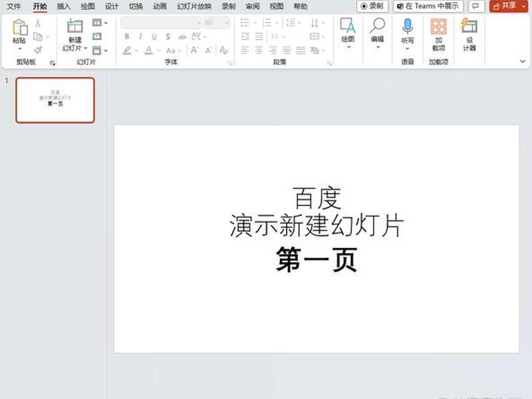Click the Record (录制) button
Screen dimensions: 532x399
coord(372,6)
